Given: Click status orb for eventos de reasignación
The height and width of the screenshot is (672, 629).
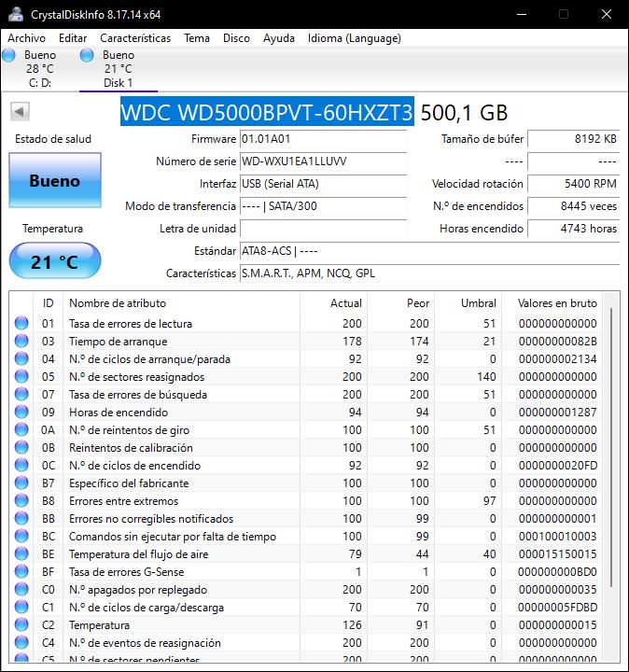Looking at the screenshot, I should pyautogui.click(x=21, y=642).
